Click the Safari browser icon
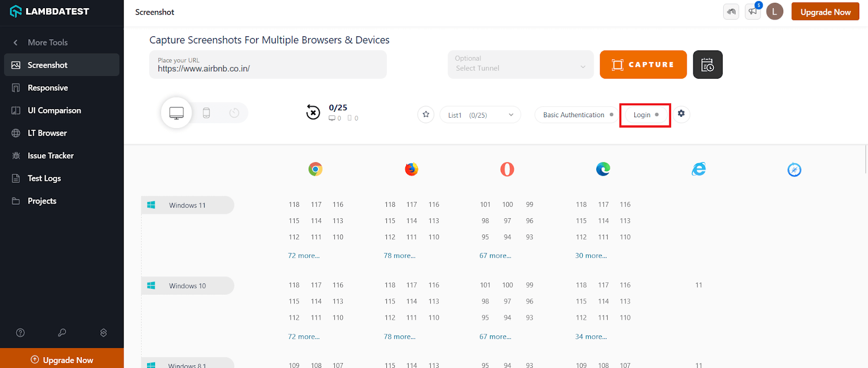Viewport: 868px width, 368px height. [794, 170]
